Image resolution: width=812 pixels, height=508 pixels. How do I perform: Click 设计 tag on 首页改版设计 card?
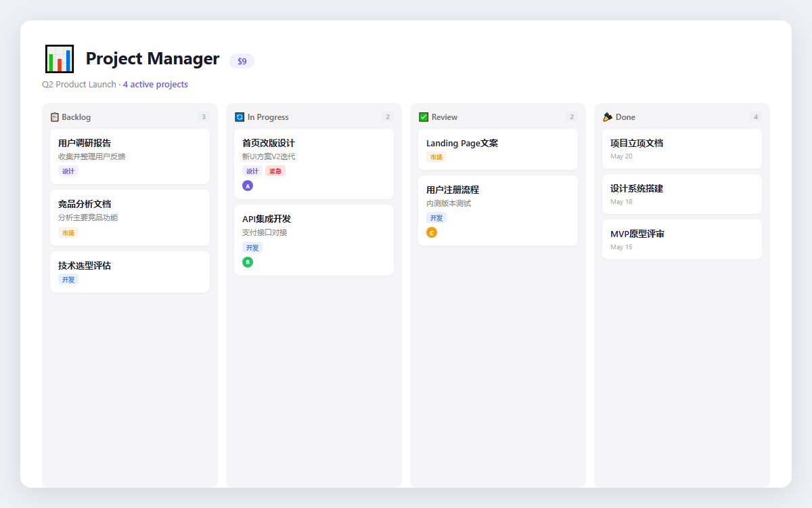[x=252, y=171]
